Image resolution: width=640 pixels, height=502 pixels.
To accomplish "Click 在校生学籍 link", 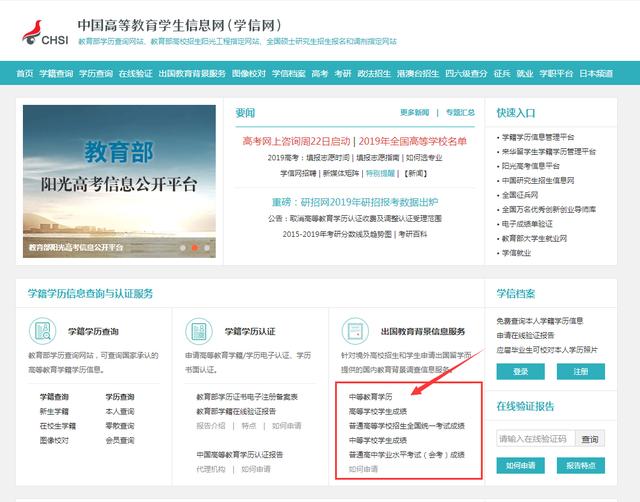I will click(58, 426).
